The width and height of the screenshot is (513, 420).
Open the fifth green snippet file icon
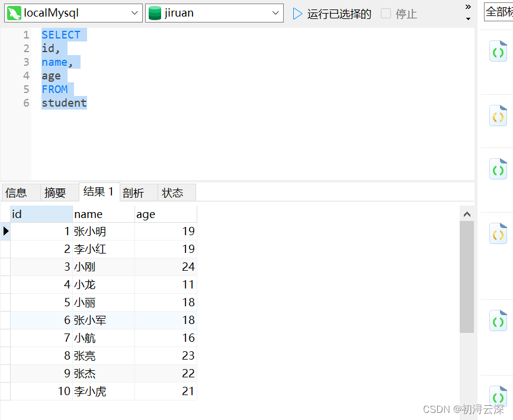tap(498, 320)
